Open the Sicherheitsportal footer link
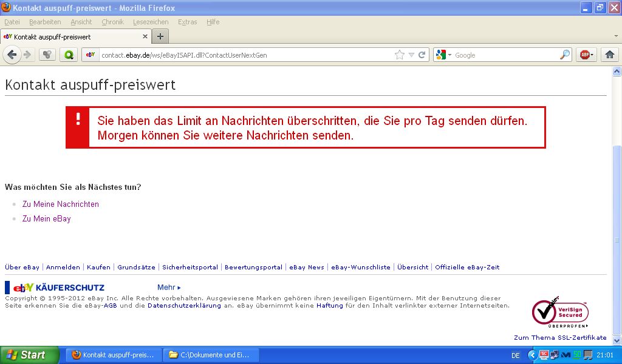622x364 pixels. coord(190,268)
